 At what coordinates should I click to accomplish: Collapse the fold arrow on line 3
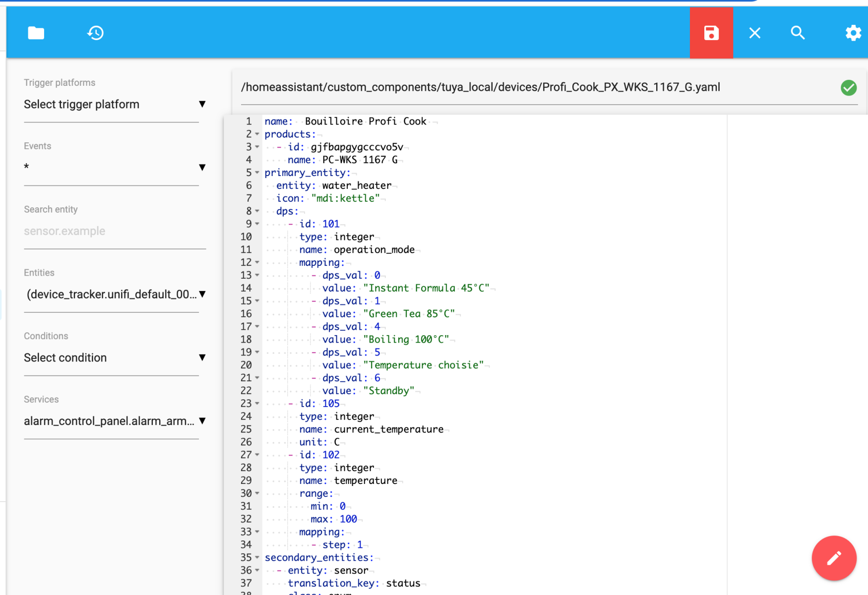[x=257, y=147]
